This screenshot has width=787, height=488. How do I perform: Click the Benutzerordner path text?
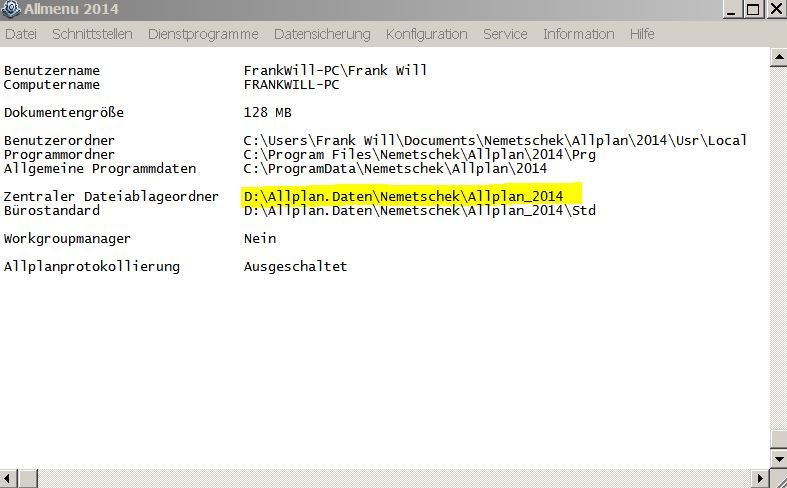(x=495, y=141)
